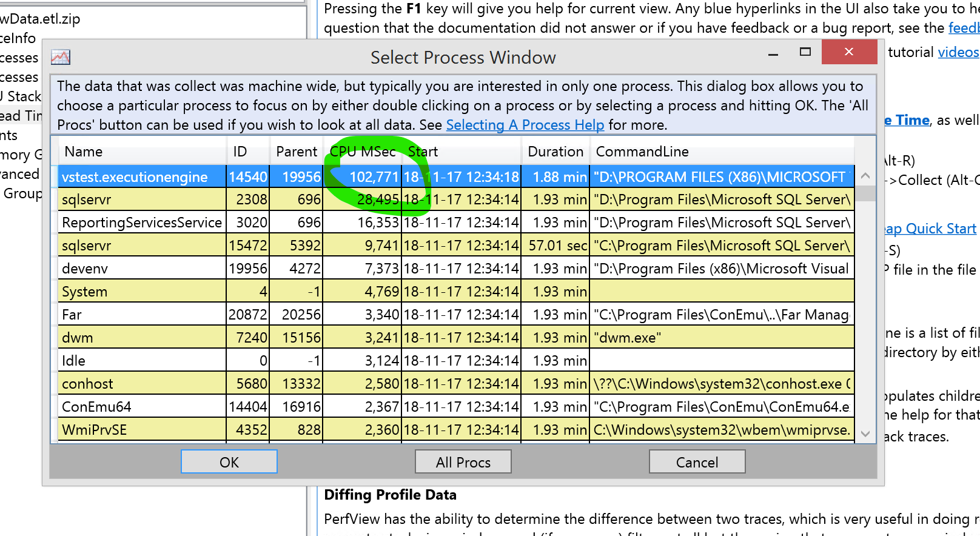Click the wmiprvse command line cell

[x=722, y=430]
